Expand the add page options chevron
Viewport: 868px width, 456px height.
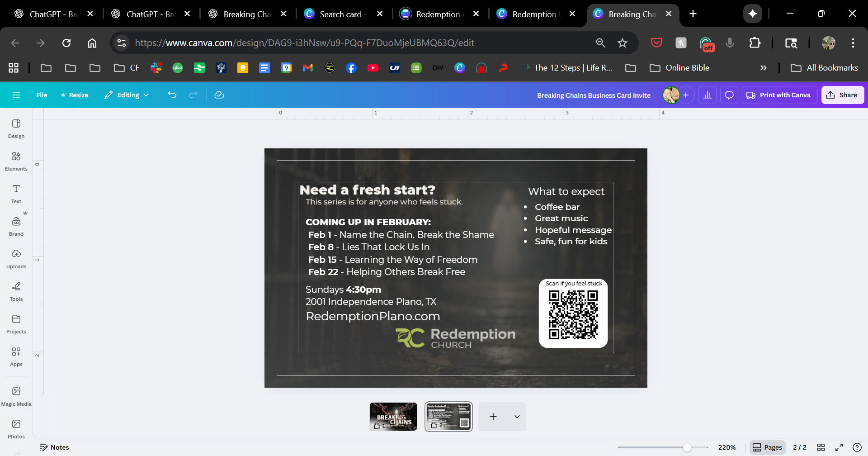pos(517,417)
